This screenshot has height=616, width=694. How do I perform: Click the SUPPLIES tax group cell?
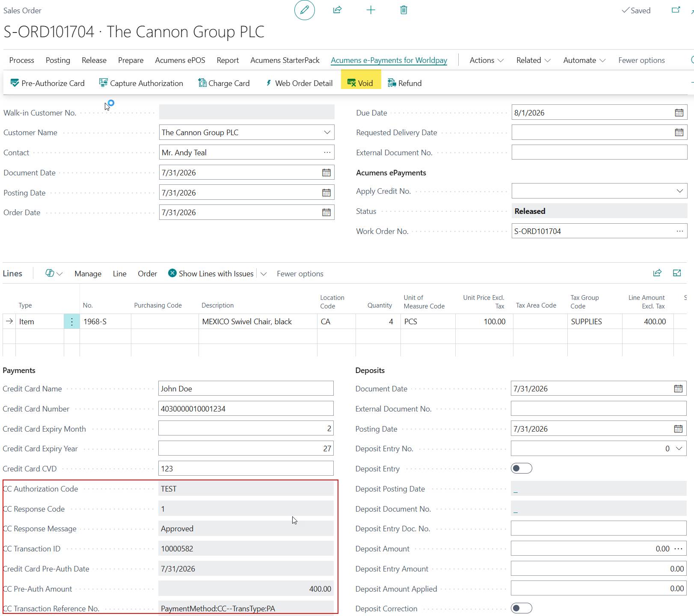[x=595, y=322]
